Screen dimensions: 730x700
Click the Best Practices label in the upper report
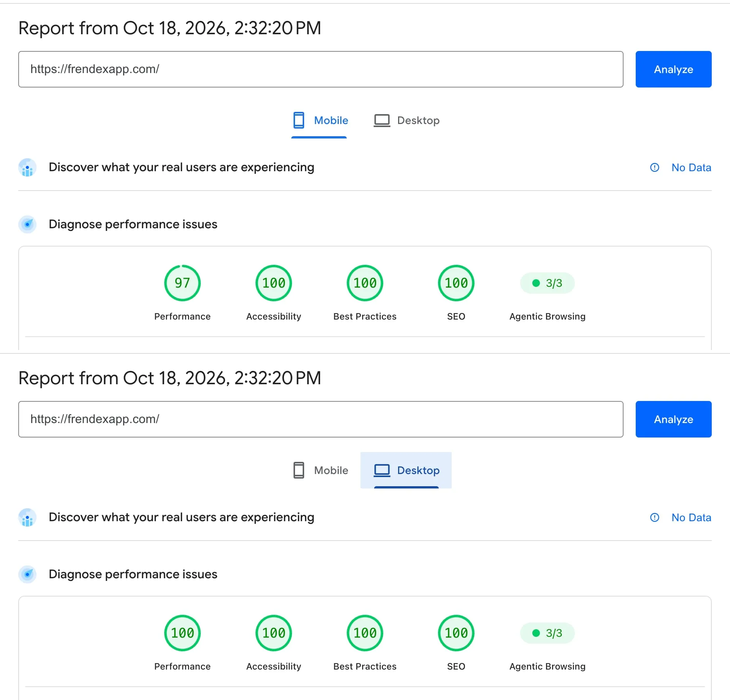(x=365, y=317)
